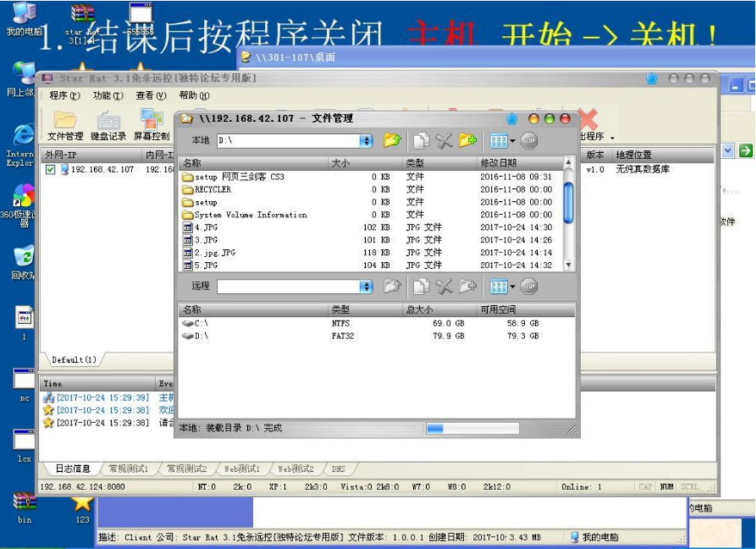Select the 回收站 recycle bin desktop icon
The height and width of the screenshot is (549, 756).
point(22,263)
